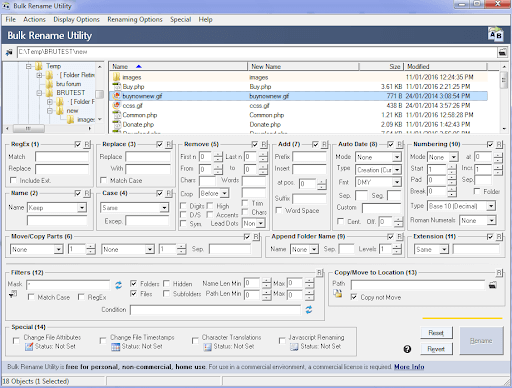
Task: Open the Renaming Options menu
Action: coord(135,19)
